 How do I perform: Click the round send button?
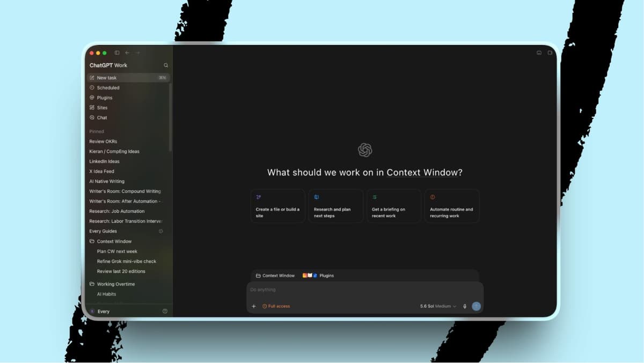pyautogui.click(x=476, y=306)
